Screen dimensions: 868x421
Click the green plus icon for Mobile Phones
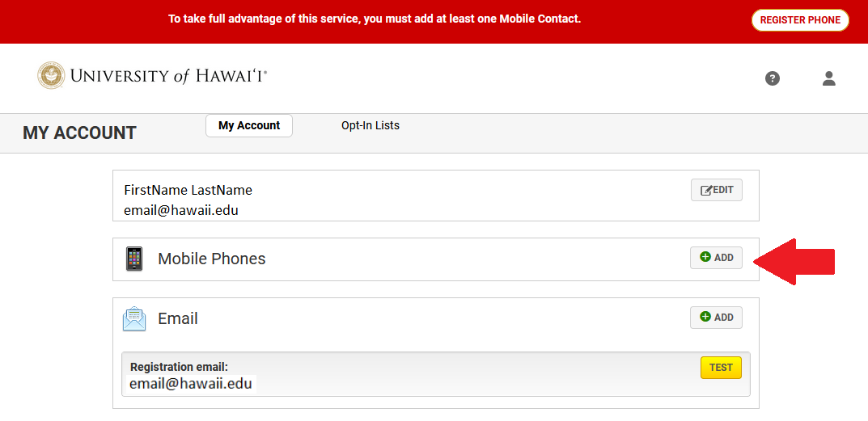[x=705, y=257]
